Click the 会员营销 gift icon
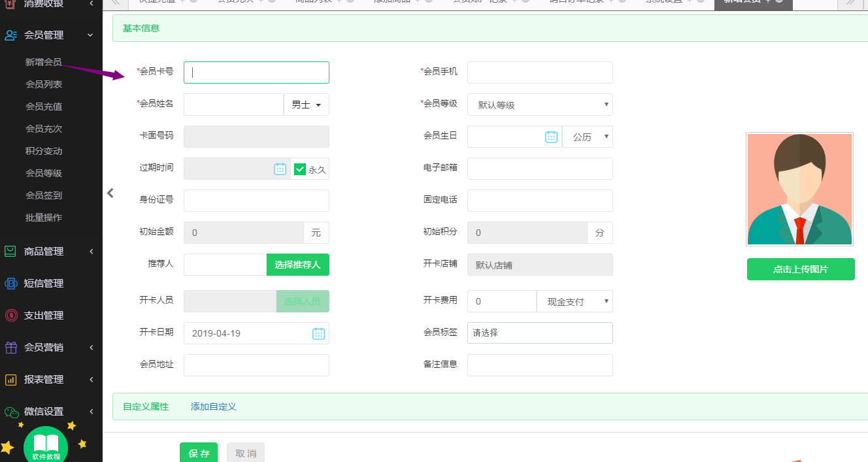Viewport: 868px width, 462px height. [10, 348]
